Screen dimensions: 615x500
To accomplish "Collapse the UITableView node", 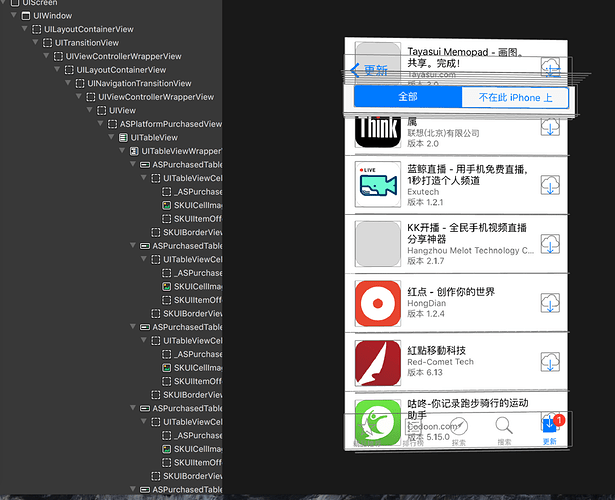I will click(x=111, y=137).
